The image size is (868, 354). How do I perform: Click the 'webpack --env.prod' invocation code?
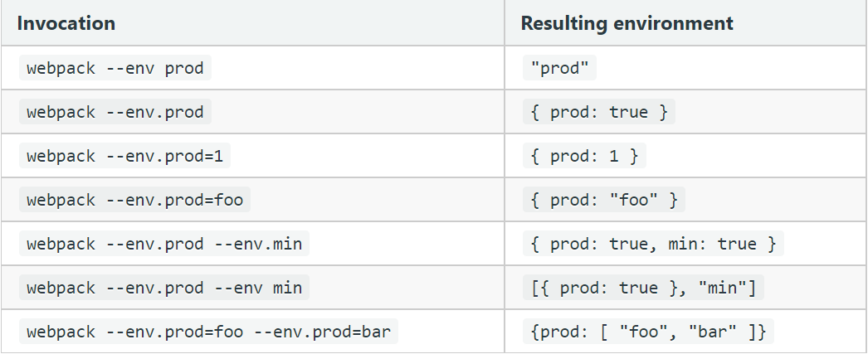pyautogui.click(x=115, y=112)
